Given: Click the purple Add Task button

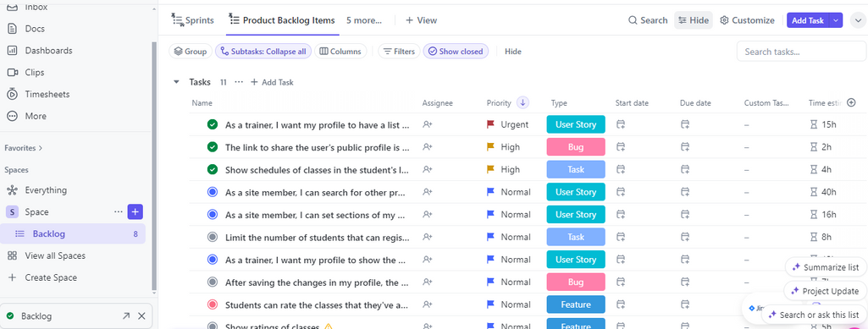Looking at the screenshot, I should tap(808, 20).
